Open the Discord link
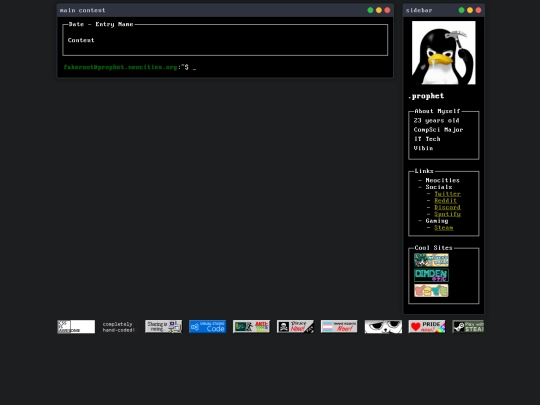Viewport: 540px width, 405px height. [447, 207]
